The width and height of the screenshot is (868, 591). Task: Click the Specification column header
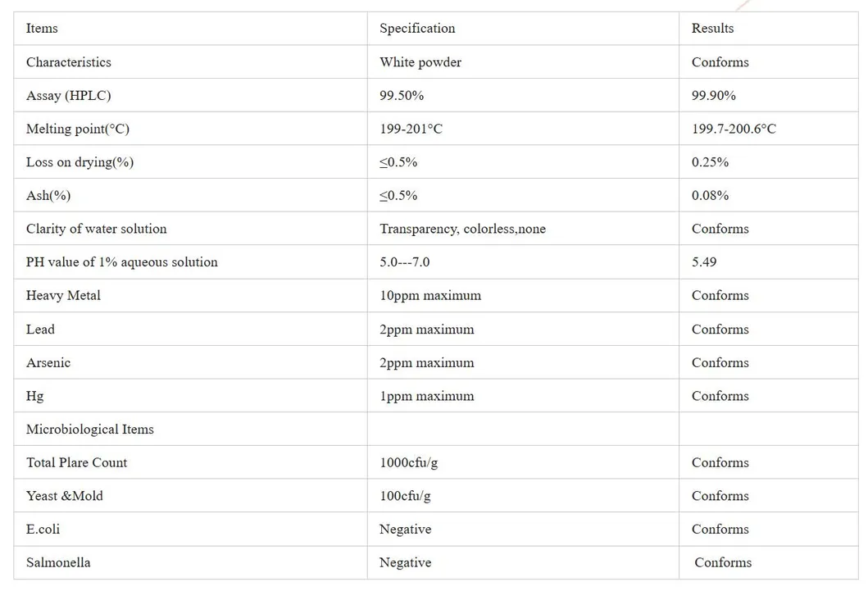[x=417, y=29]
